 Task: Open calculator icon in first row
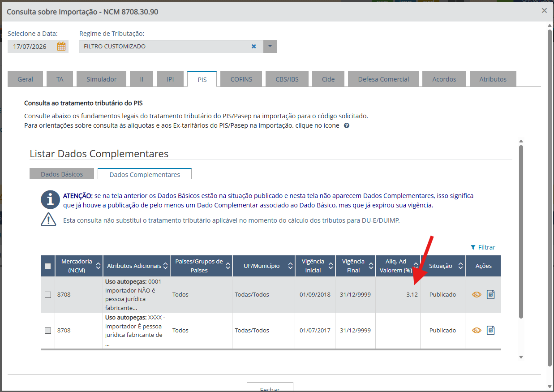coord(491,294)
